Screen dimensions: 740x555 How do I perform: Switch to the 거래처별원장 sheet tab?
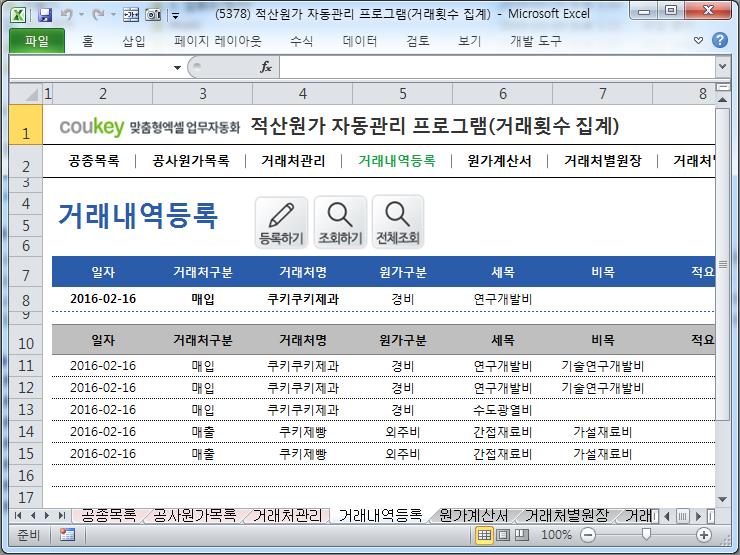click(x=566, y=515)
